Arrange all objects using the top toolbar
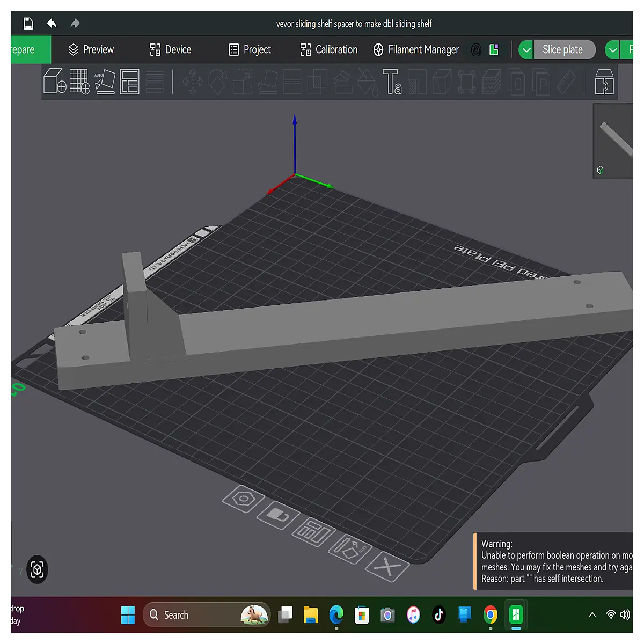This screenshot has width=644, height=644. pos(130,81)
